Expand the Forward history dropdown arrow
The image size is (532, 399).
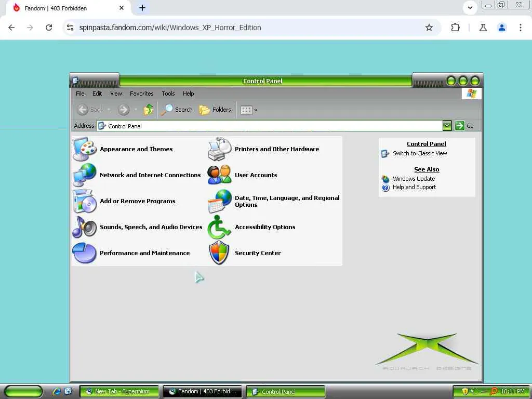click(x=136, y=110)
